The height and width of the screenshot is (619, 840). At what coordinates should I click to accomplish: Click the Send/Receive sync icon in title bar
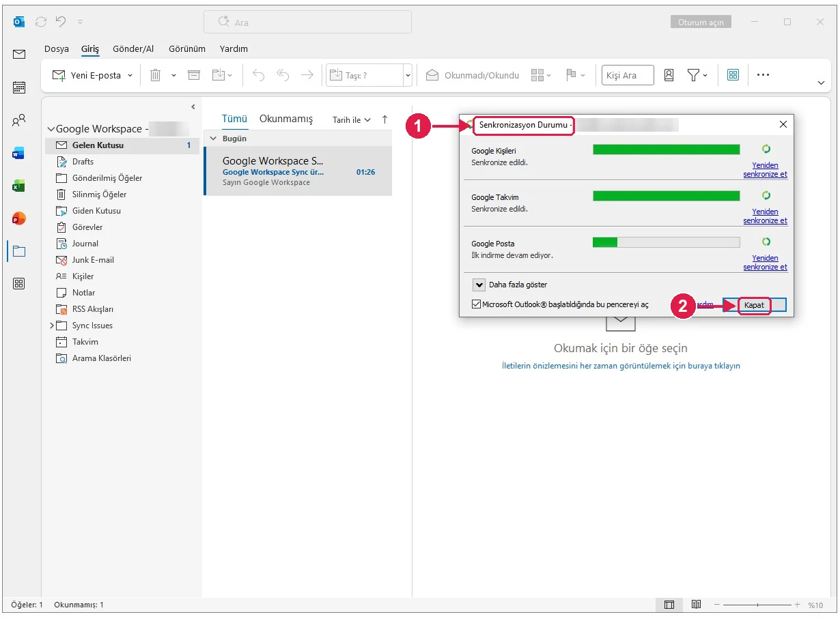41,22
